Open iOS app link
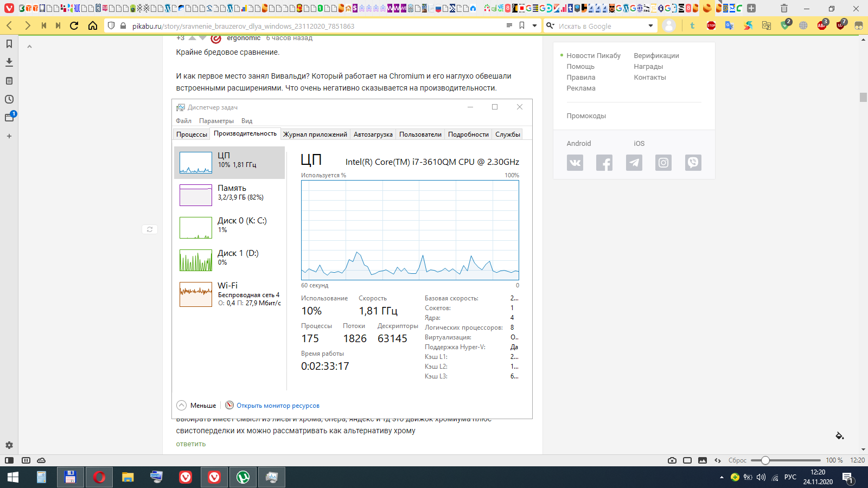 [639, 143]
